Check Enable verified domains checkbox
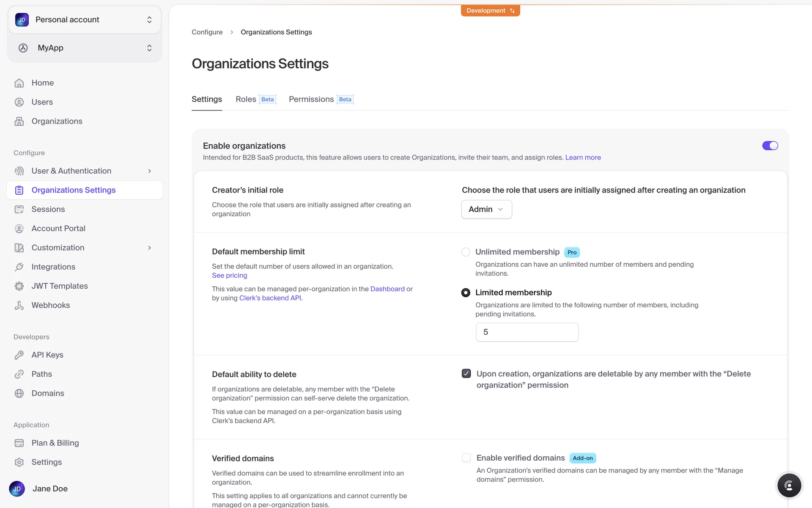 [x=466, y=458]
